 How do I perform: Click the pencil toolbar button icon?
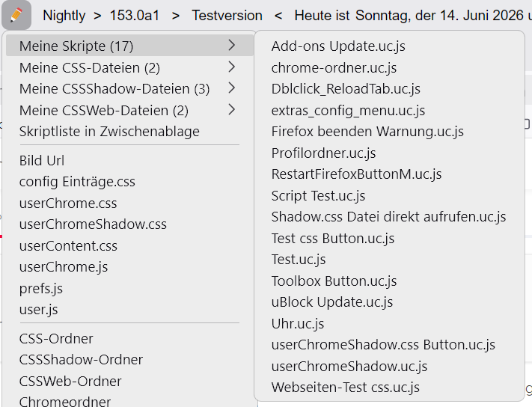(x=16, y=15)
